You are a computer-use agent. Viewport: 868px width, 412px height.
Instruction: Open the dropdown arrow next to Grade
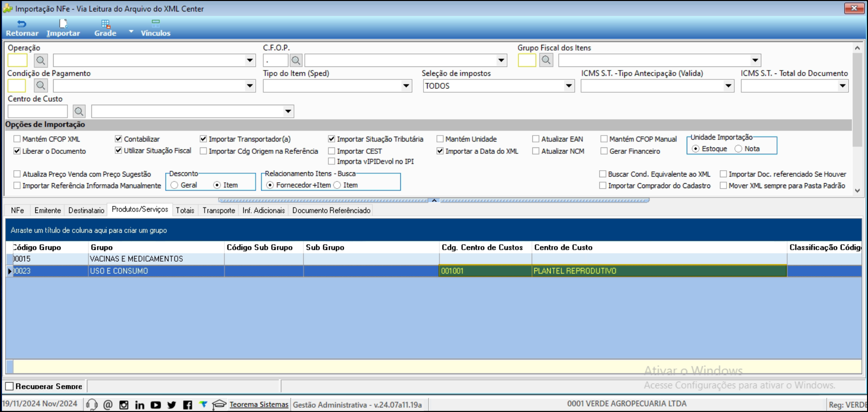pyautogui.click(x=131, y=31)
